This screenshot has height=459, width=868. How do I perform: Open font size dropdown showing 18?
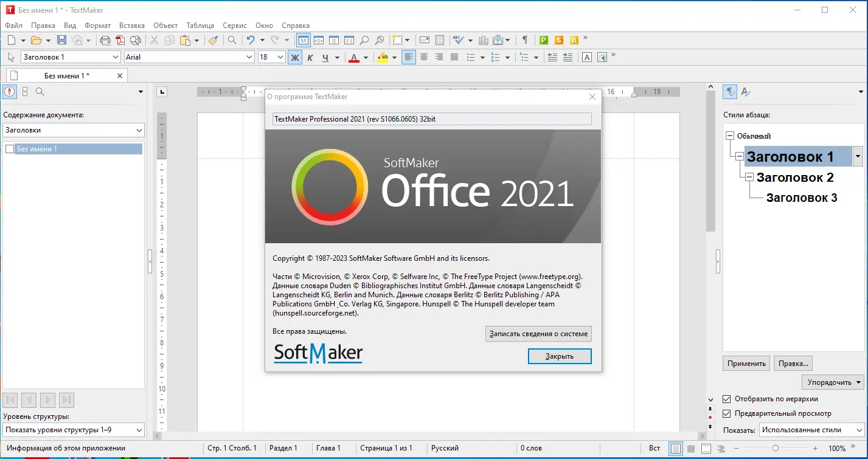coord(280,57)
